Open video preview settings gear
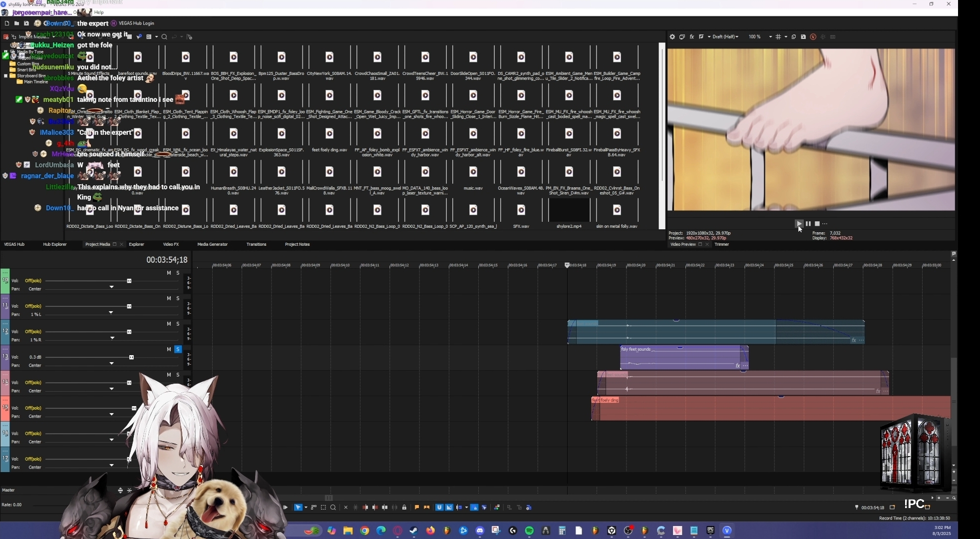This screenshot has height=539, width=980. pyautogui.click(x=672, y=37)
